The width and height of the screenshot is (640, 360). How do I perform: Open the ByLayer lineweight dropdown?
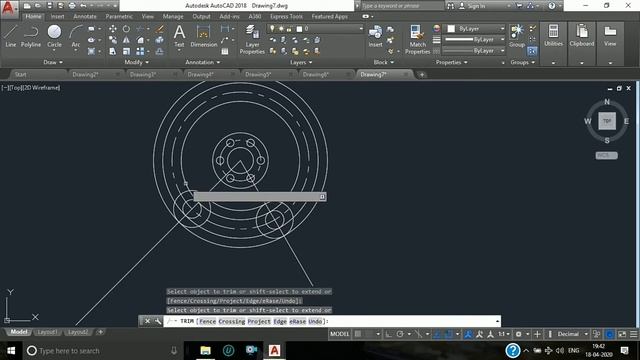474,40
